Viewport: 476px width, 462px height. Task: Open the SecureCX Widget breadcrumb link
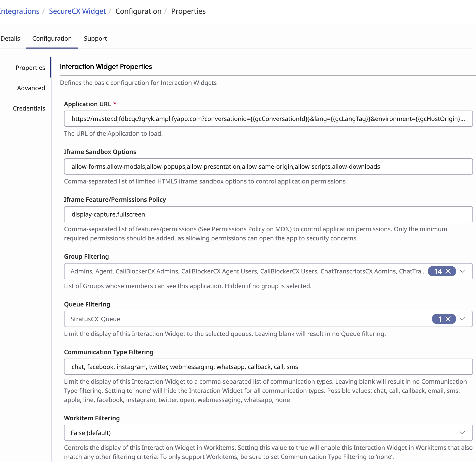[77, 11]
